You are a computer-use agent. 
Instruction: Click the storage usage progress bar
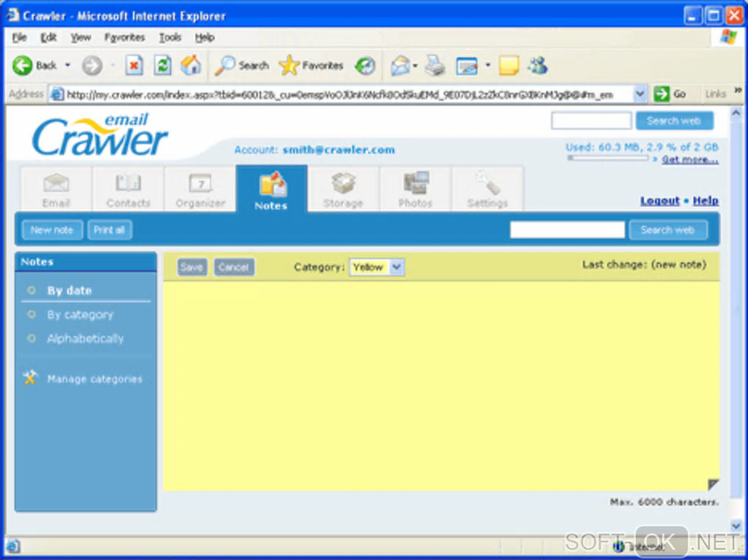point(607,158)
